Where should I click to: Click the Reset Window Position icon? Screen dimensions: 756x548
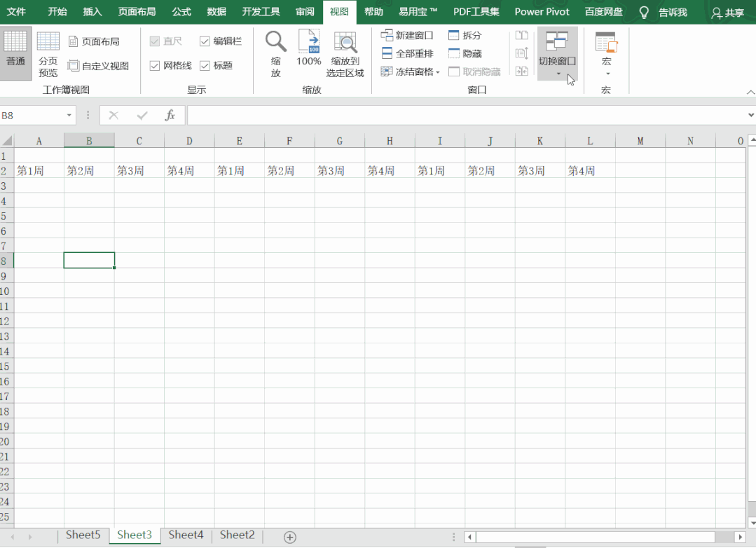pos(522,71)
